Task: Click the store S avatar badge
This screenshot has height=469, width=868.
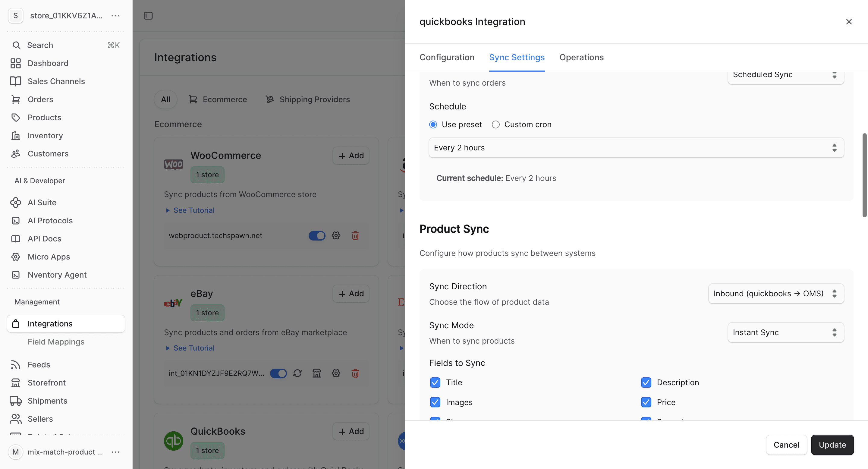Action: [x=15, y=15]
